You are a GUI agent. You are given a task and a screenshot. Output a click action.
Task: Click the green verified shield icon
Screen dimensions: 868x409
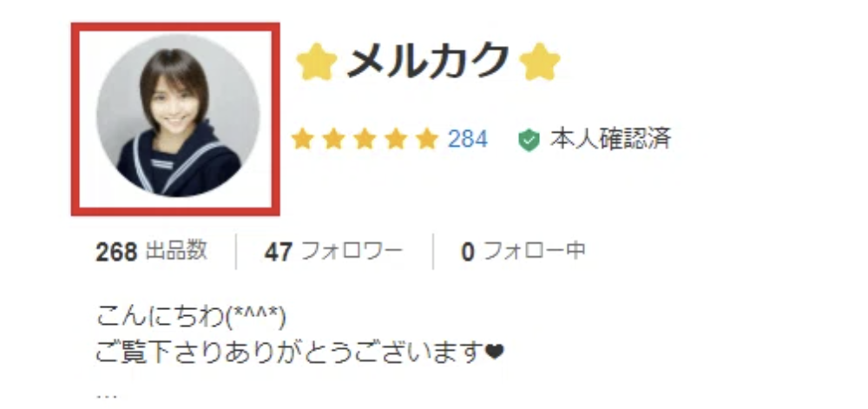click(x=529, y=140)
